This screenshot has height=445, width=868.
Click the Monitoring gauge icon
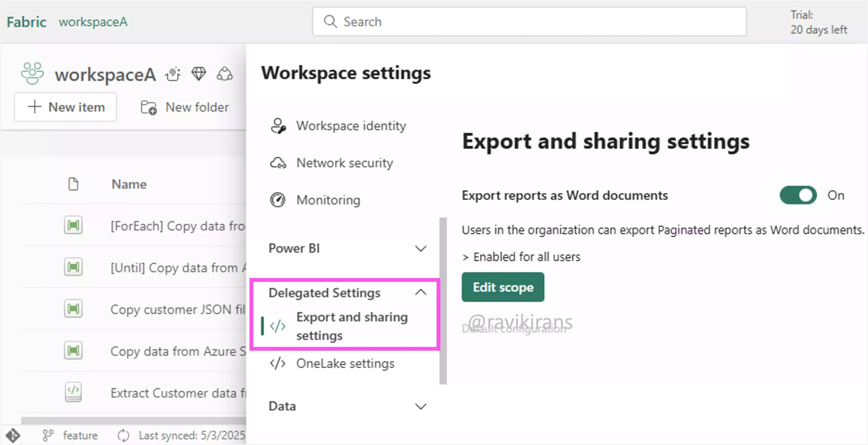[278, 200]
